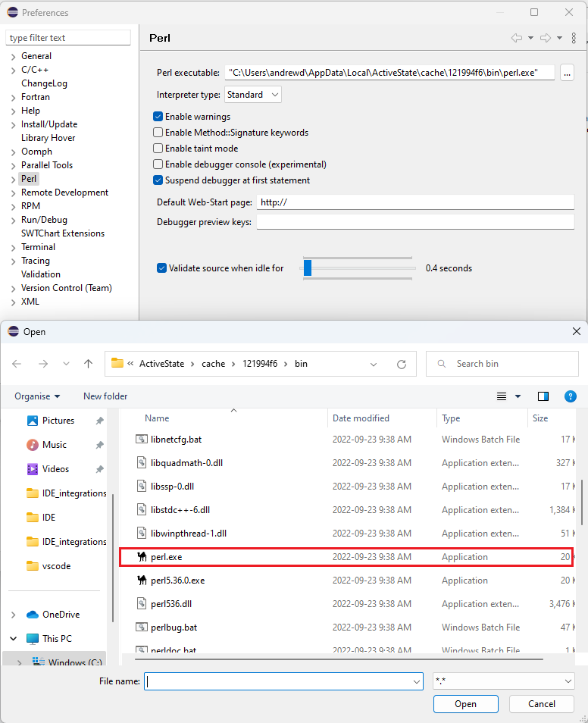
Task: Click the Up folder arrow in Open dialog
Action: click(88, 364)
